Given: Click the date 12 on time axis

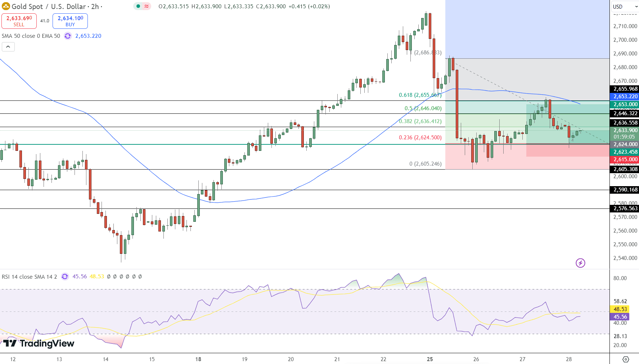Looking at the screenshot, I should click(13, 359).
